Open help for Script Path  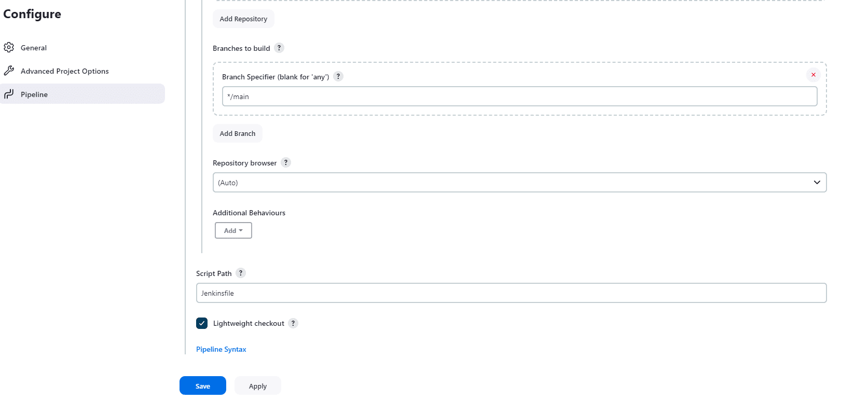(x=240, y=273)
